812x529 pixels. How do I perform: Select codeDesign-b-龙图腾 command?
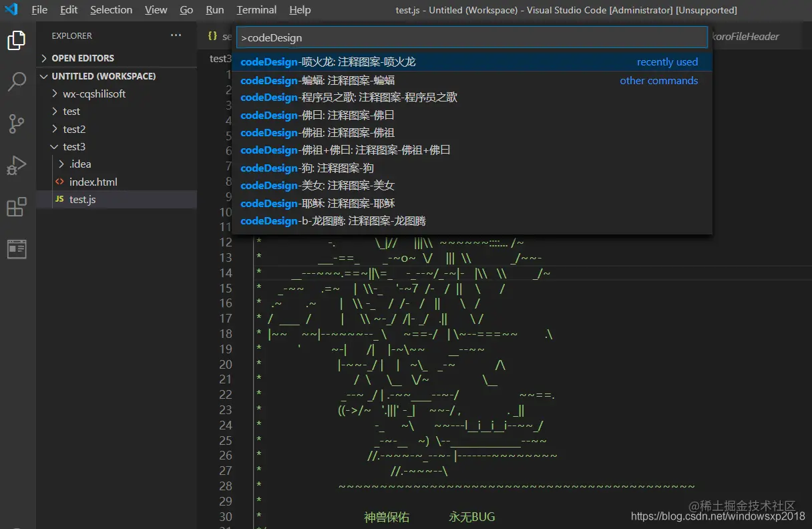click(x=471, y=221)
